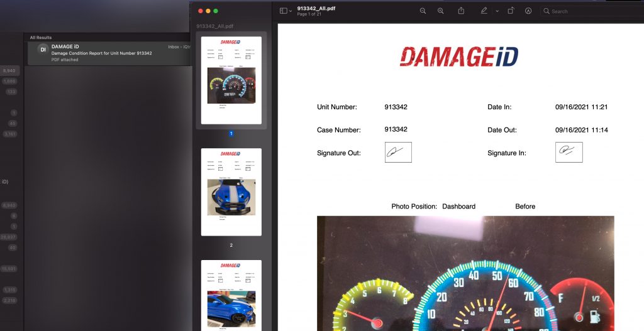The image size is (644, 331).
Task: Click the green fullscreen button in Preview
Action: [x=216, y=11]
